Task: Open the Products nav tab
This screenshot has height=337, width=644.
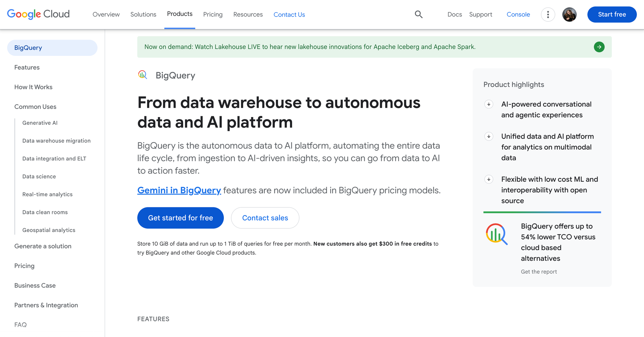Action: point(180,14)
